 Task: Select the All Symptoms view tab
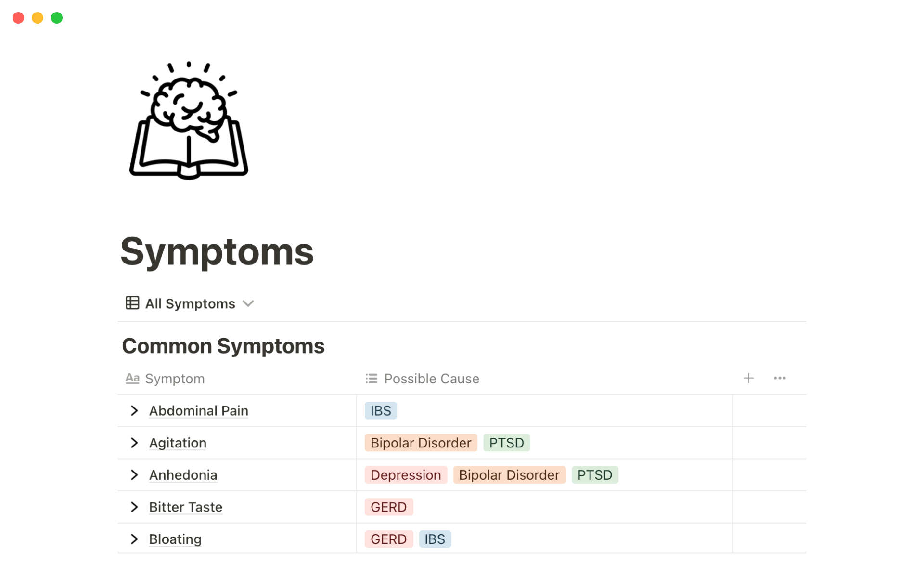pyautogui.click(x=190, y=303)
